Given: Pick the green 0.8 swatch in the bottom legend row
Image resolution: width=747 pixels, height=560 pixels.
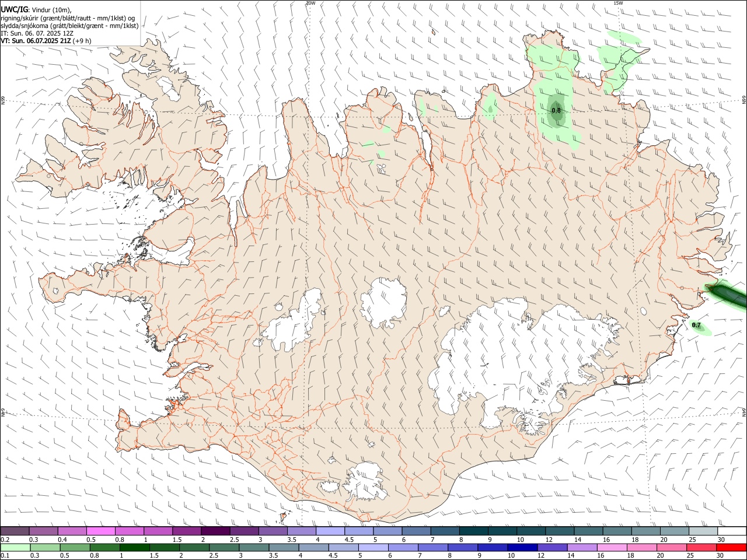Looking at the screenshot, I should pyautogui.click(x=104, y=547).
